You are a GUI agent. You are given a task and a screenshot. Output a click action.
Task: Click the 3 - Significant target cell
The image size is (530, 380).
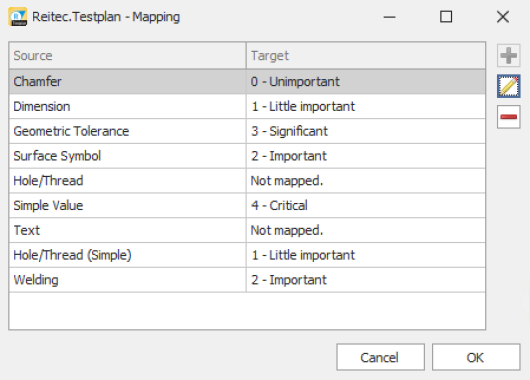(366, 131)
